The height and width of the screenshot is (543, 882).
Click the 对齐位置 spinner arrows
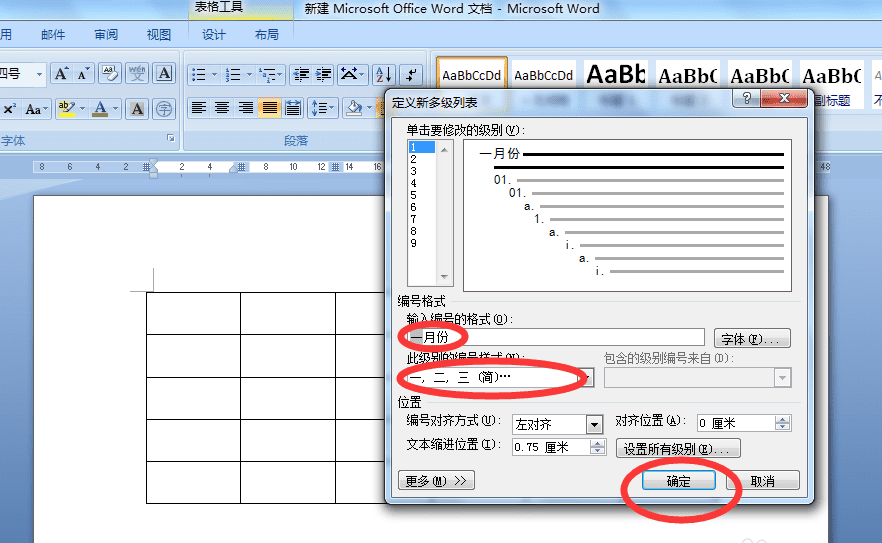pos(782,423)
